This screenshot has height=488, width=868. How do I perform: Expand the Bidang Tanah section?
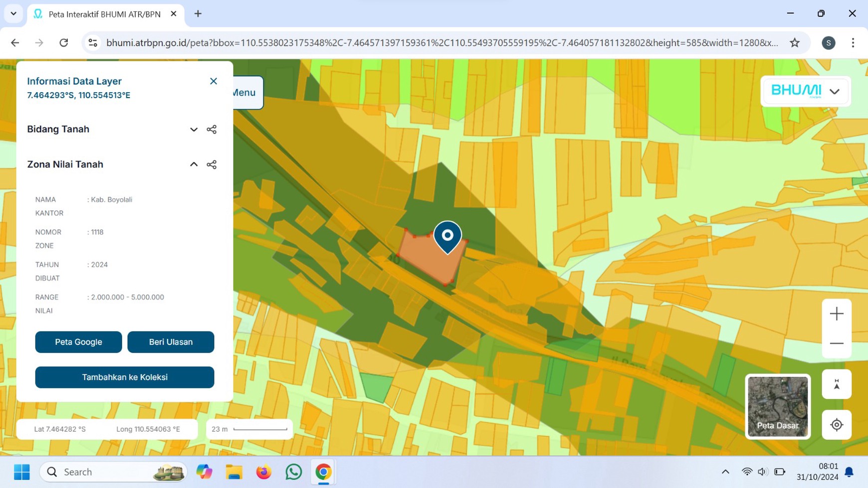pyautogui.click(x=194, y=130)
